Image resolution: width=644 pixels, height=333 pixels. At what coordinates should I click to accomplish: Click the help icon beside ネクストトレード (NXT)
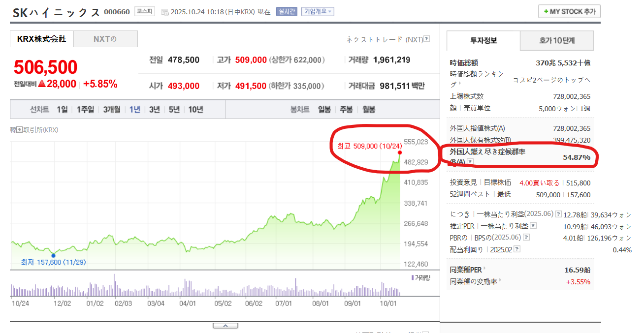(x=427, y=39)
